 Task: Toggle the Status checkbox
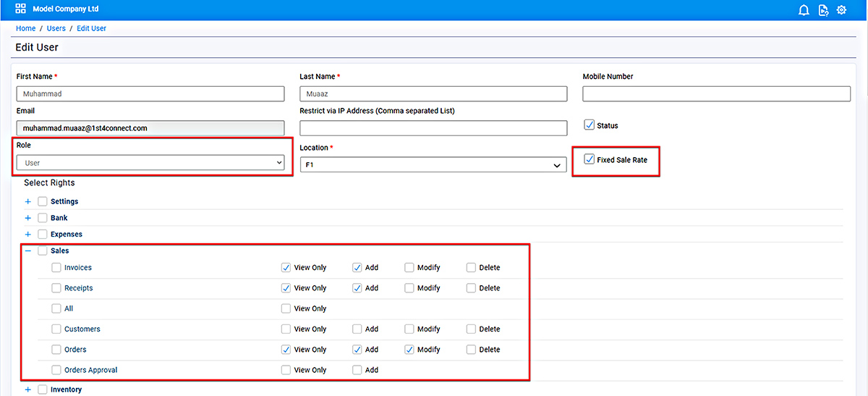(x=590, y=125)
